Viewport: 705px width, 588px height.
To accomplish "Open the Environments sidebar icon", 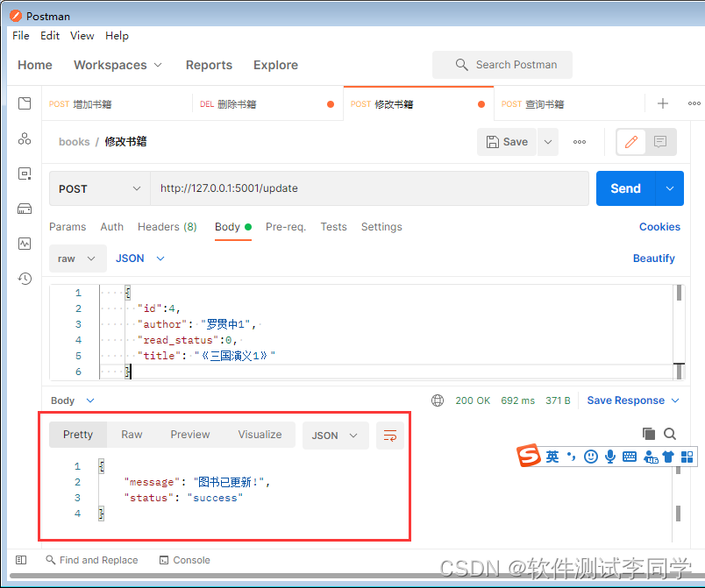I will [25, 174].
